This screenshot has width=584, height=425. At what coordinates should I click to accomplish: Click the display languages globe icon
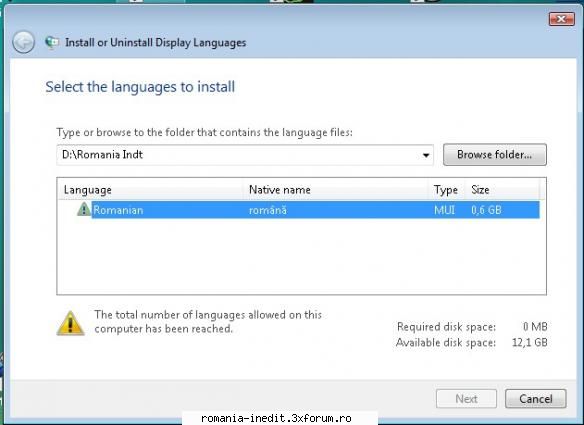(52, 42)
